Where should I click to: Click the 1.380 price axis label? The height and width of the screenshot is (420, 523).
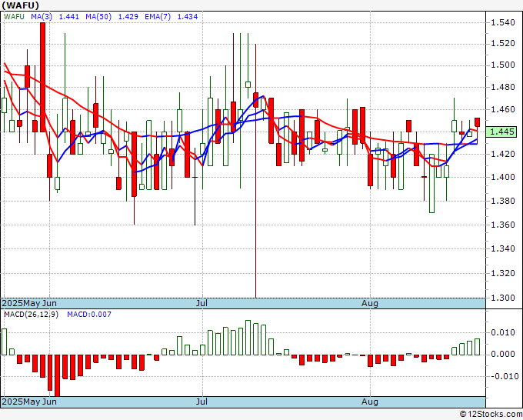click(503, 201)
